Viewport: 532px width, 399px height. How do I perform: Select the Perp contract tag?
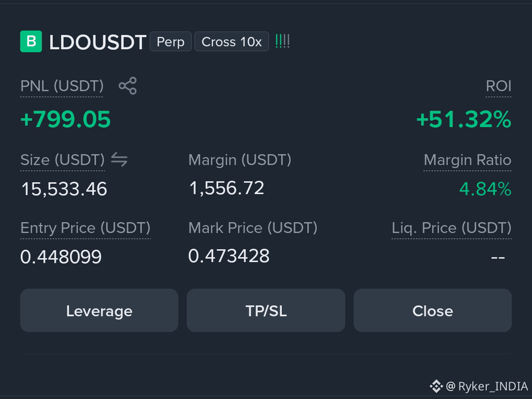(170, 41)
